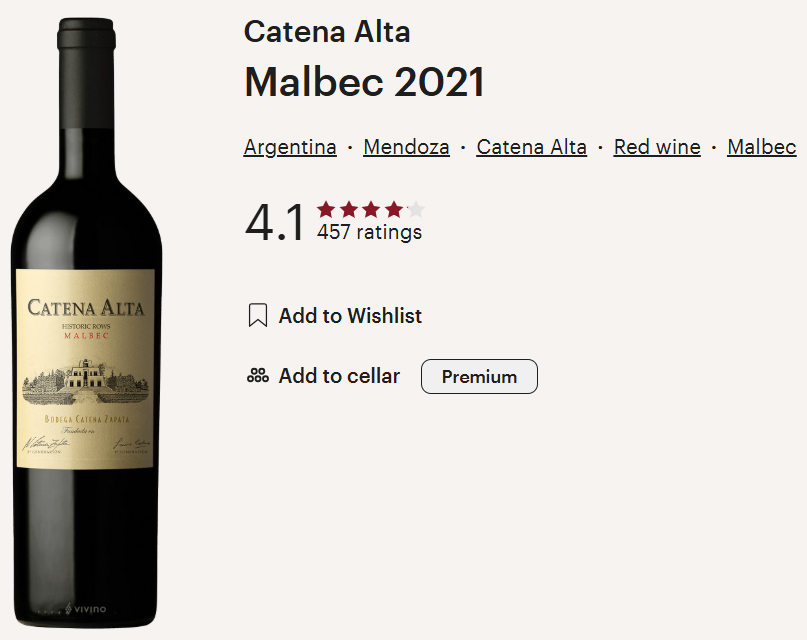Click the Add to cellar label
The image size is (807, 640).
(x=339, y=376)
